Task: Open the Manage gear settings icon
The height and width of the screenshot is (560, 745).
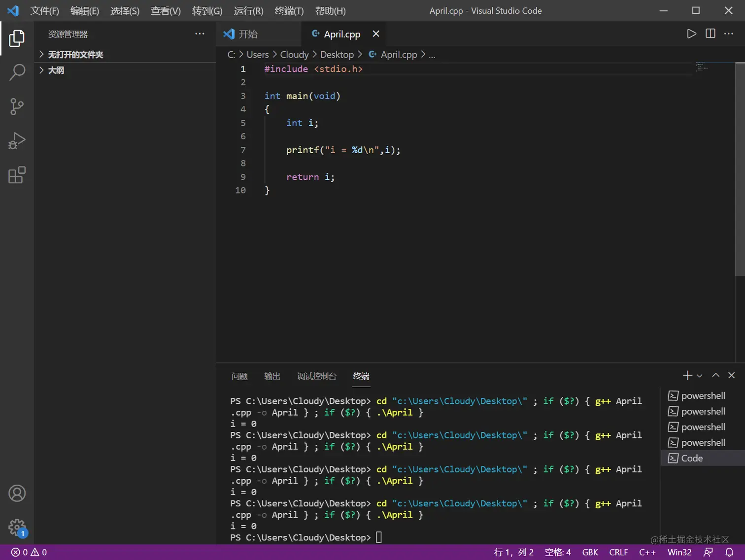Action: coord(17,527)
